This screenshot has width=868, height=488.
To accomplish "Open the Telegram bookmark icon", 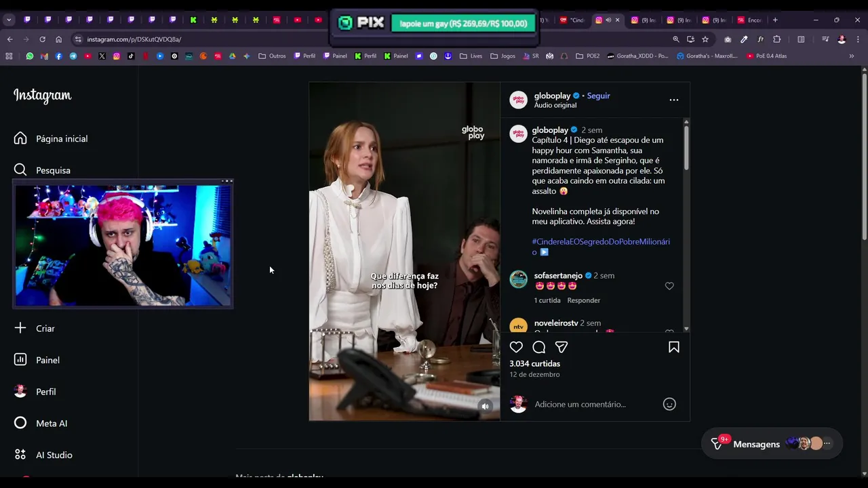I will [x=73, y=56].
